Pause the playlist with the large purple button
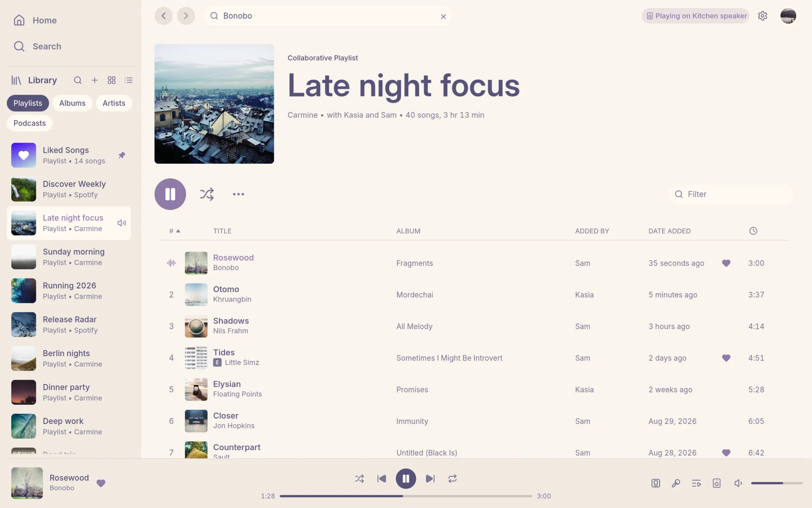812x508 pixels. click(170, 194)
